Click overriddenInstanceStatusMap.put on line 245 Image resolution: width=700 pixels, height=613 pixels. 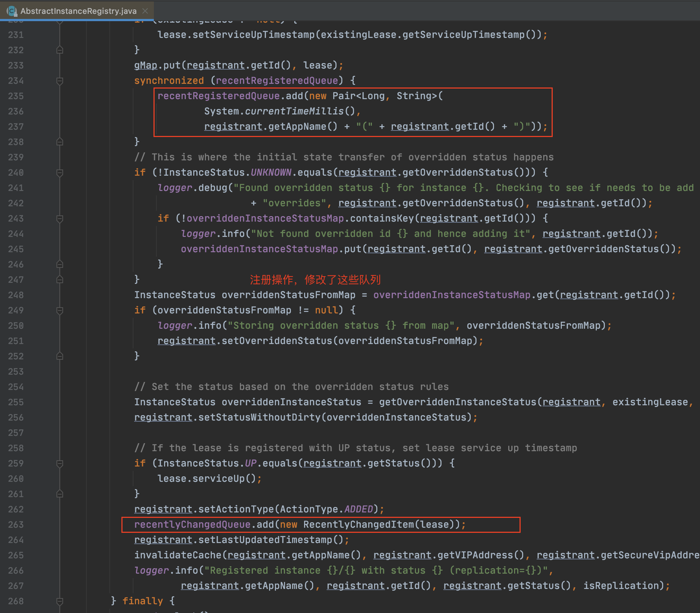coord(271,249)
